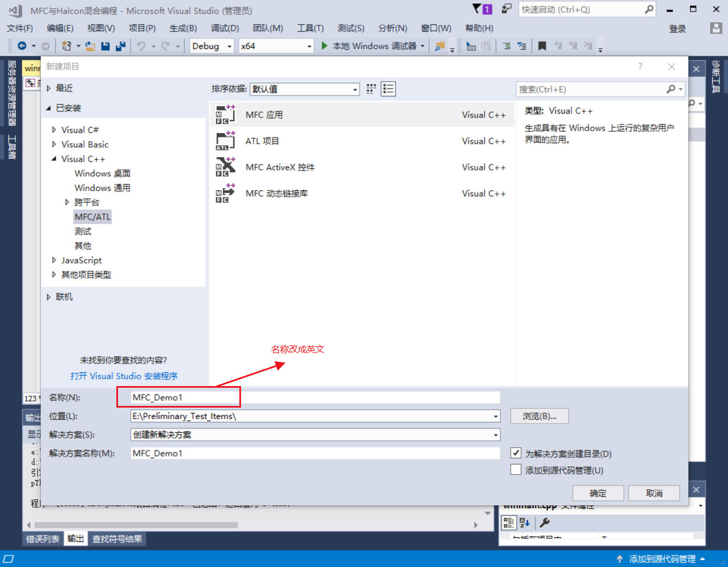Viewport: 728px width, 567px height.
Task: Click the Properties panel alphabetical sort icon
Action: [x=524, y=522]
